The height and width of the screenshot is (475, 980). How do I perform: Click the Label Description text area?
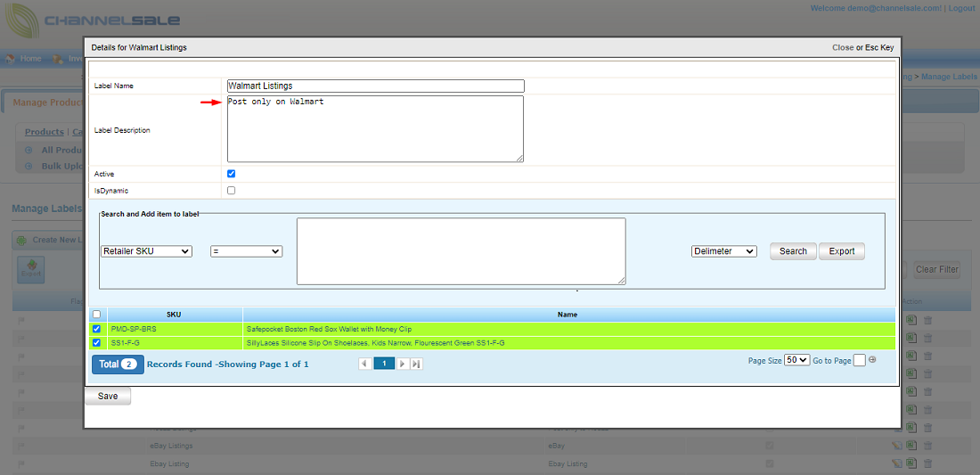tap(376, 129)
